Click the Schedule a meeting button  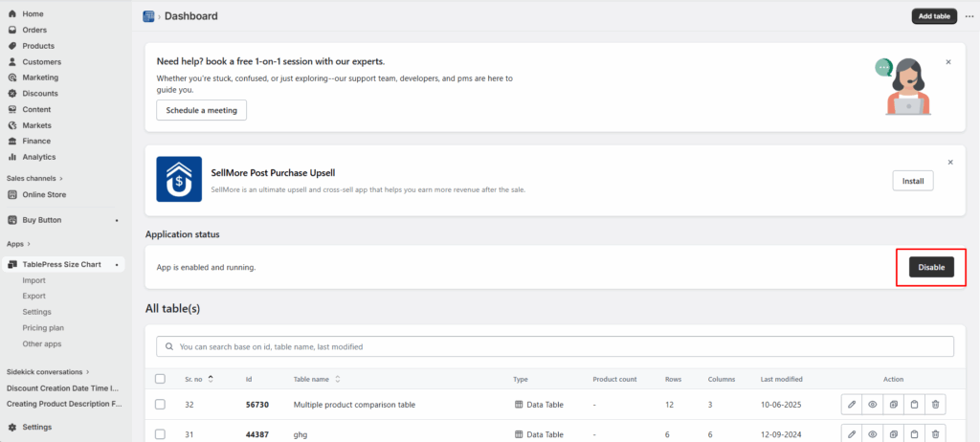(201, 110)
